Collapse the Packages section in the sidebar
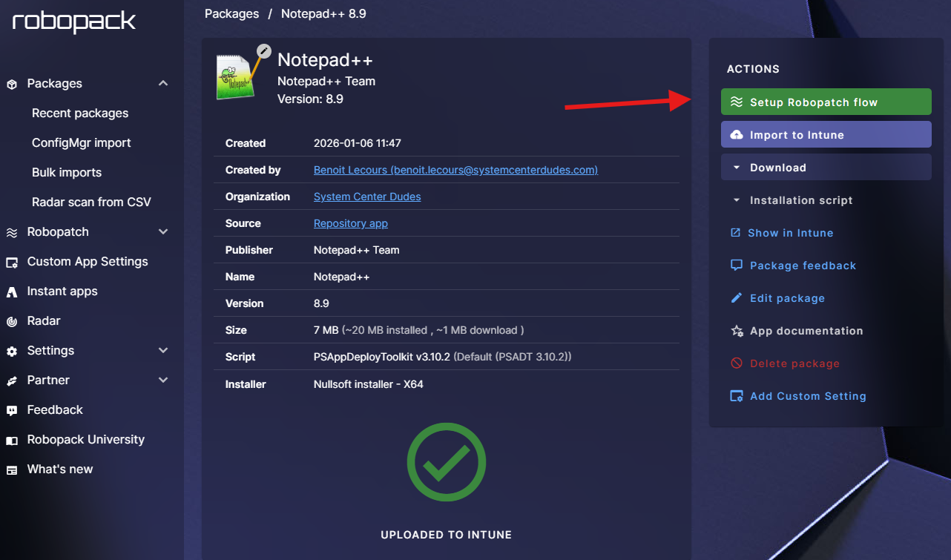 point(163,83)
